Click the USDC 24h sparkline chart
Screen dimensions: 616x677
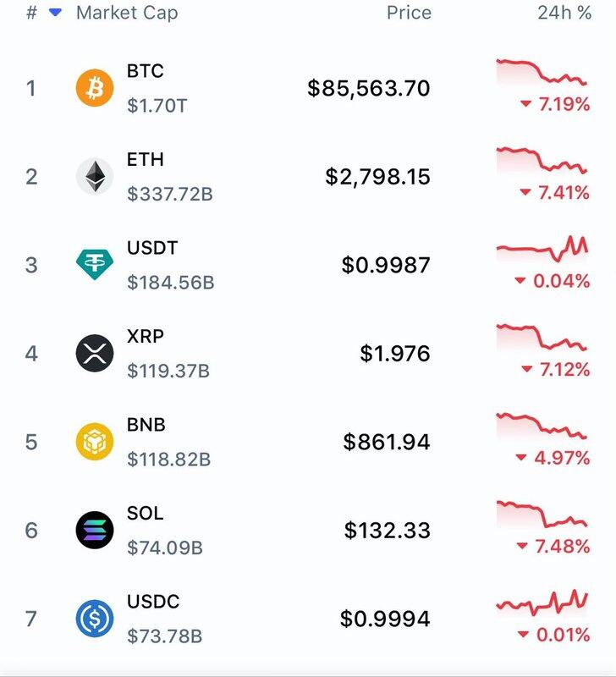[542, 603]
